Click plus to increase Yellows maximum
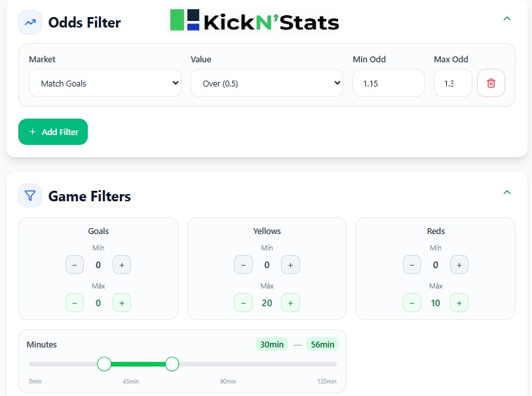 (290, 302)
